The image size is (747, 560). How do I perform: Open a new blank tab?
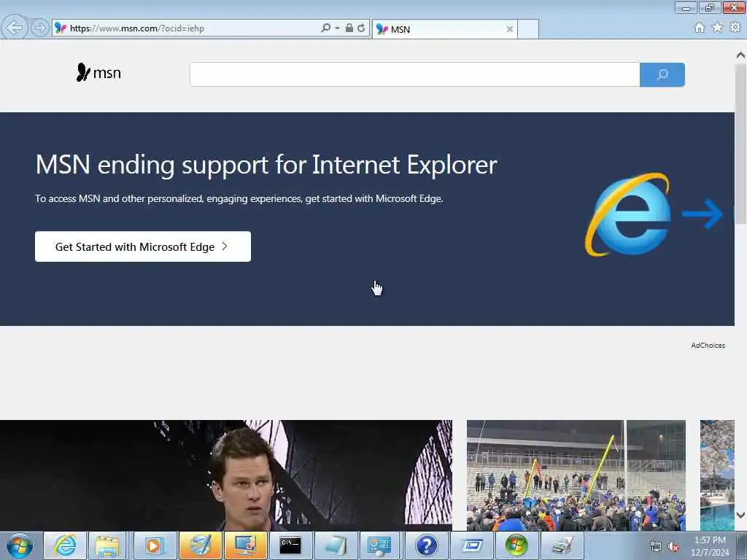pos(528,29)
